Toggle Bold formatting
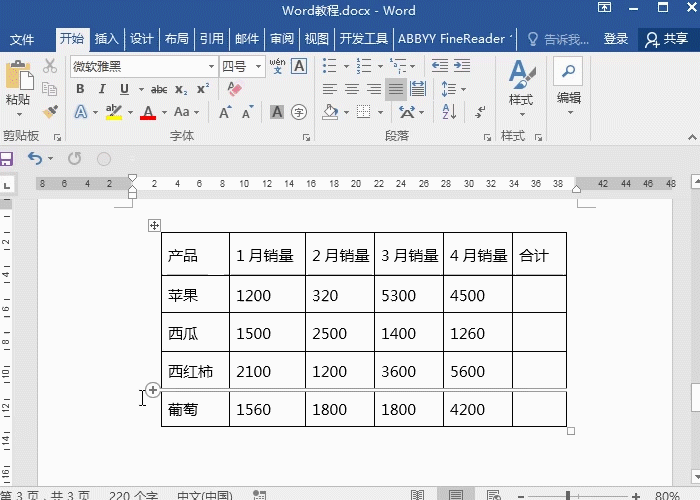Viewport: 700px width, 500px height. [x=80, y=89]
